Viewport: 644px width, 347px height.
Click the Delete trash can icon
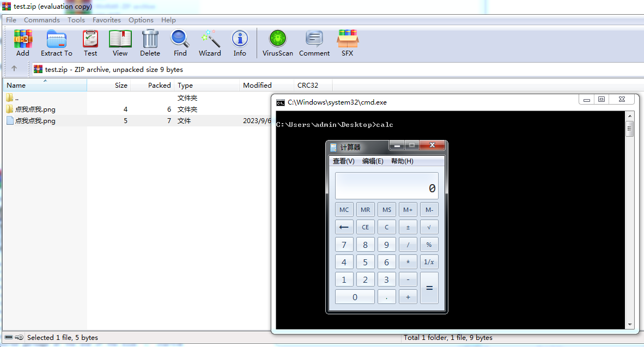tap(150, 42)
